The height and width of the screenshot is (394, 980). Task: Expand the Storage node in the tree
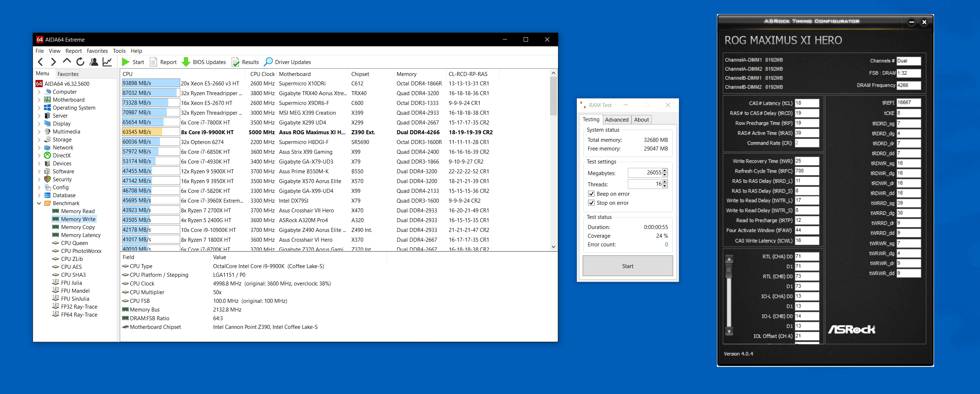39,140
